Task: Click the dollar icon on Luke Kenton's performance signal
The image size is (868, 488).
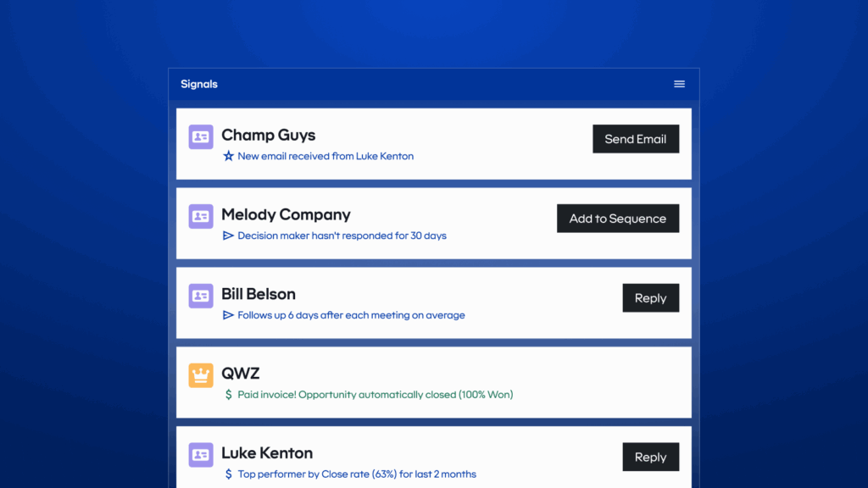Action: (227, 474)
